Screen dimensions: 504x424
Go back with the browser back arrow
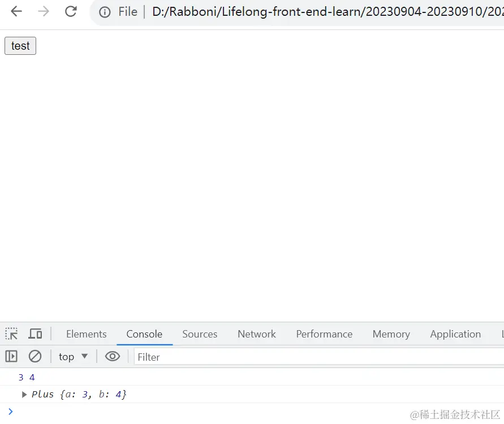16,11
